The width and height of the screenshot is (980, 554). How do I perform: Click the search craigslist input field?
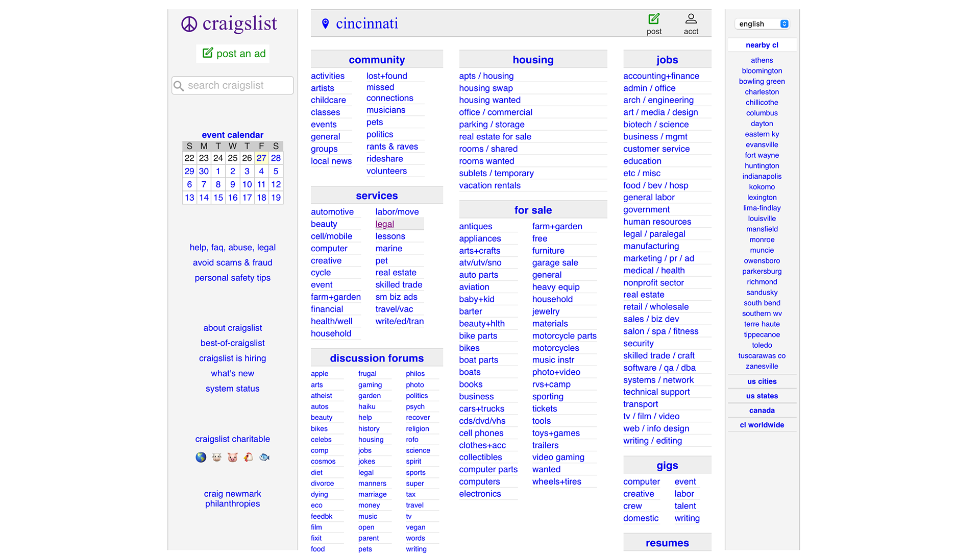pos(233,85)
